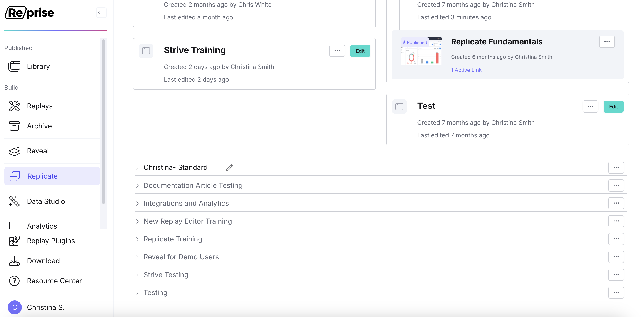Open more options for Reveal for Demo Users
Image resolution: width=644 pixels, height=317 pixels.
point(616,257)
